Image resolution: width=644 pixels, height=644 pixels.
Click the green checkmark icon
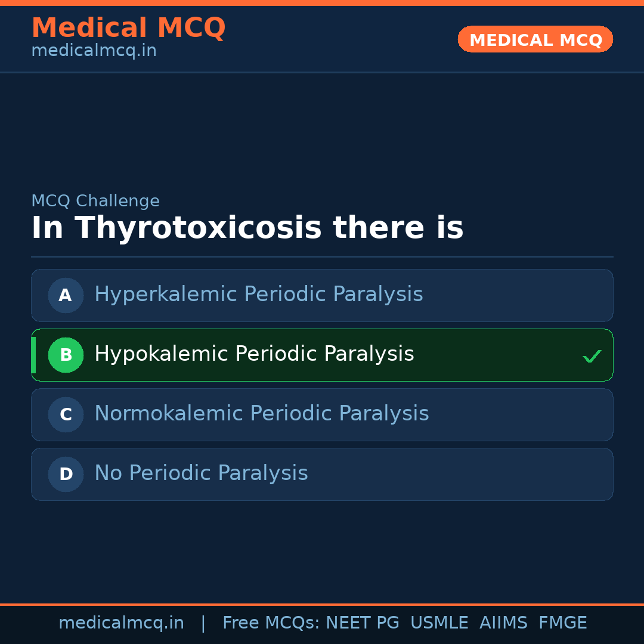click(x=592, y=357)
